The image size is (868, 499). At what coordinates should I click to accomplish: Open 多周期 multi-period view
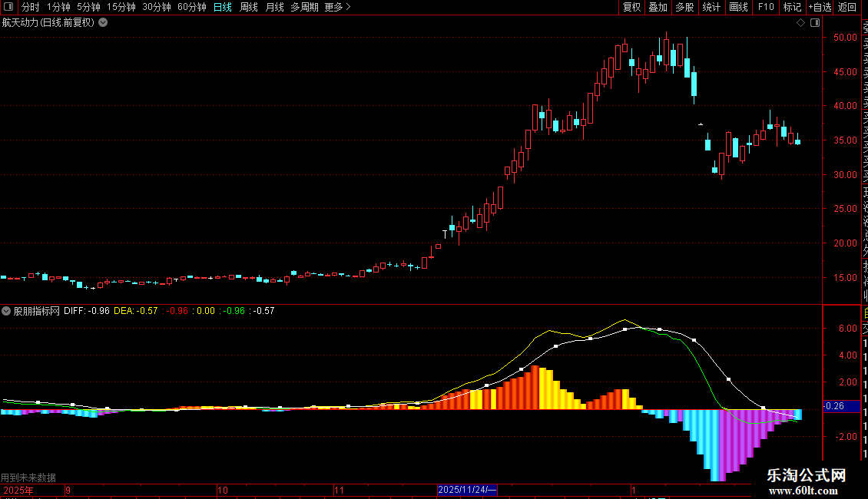point(304,7)
